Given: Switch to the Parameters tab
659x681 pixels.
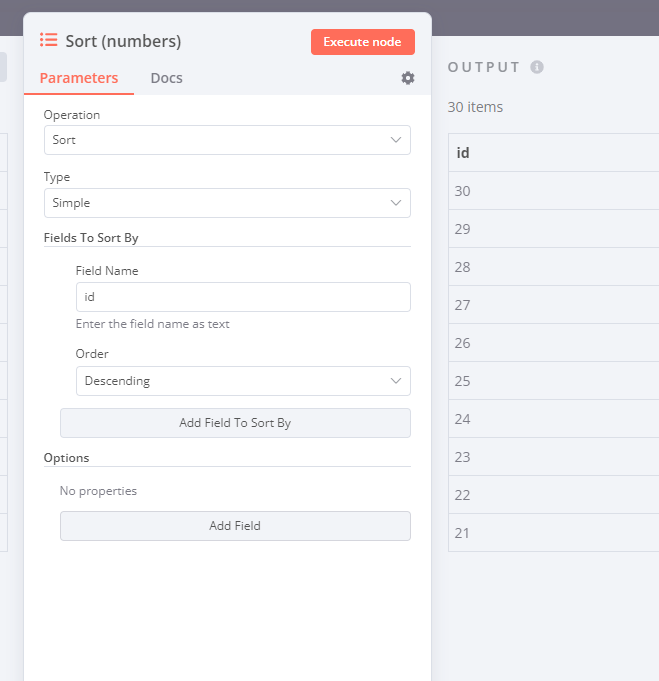Looking at the screenshot, I should tap(79, 78).
